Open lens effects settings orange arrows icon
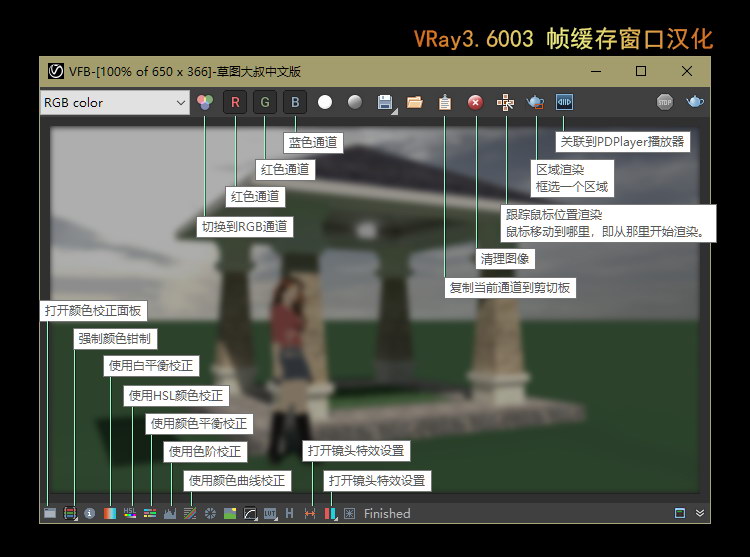The width and height of the screenshot is (750, 557). point(310,513)
